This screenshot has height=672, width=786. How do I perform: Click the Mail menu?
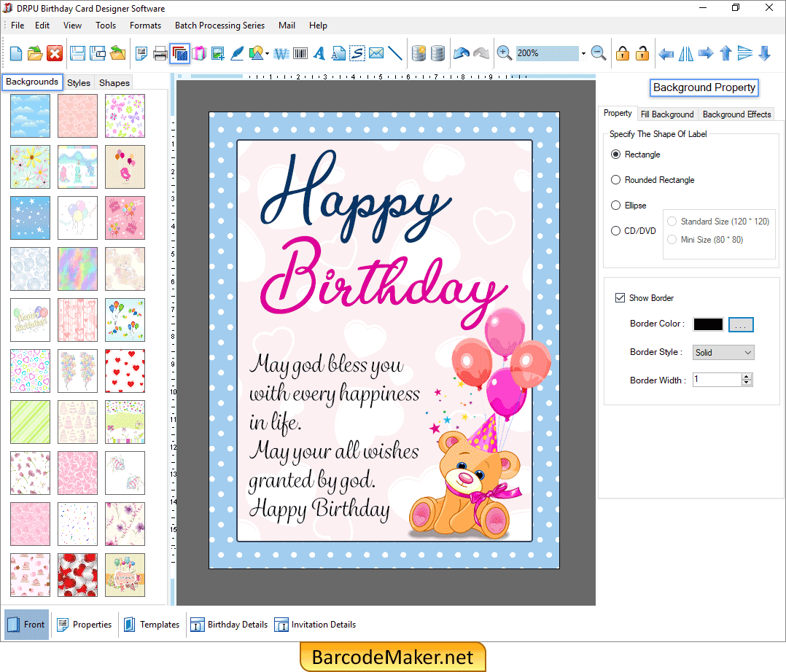(x=287, y=26)
